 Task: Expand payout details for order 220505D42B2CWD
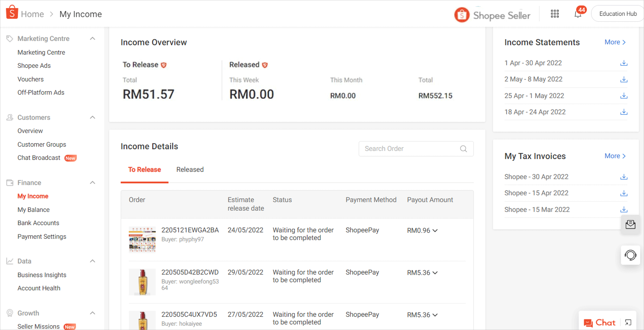click(435, 273)
